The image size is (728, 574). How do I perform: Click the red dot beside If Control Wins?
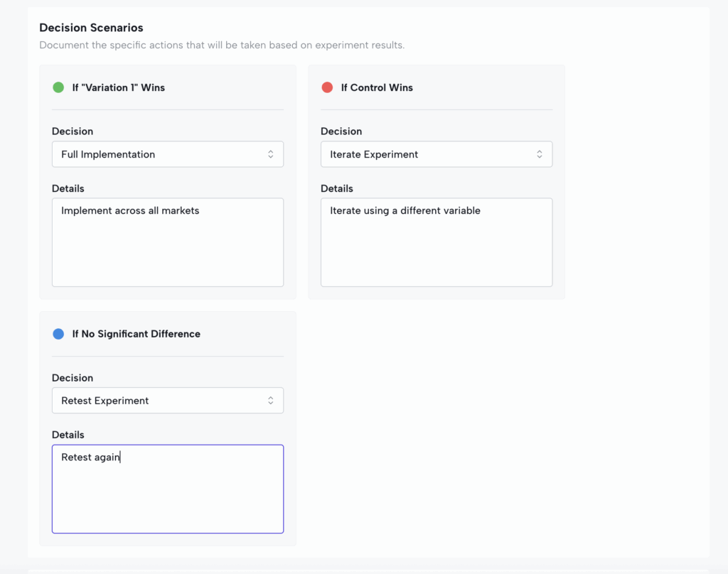point(327,87)
